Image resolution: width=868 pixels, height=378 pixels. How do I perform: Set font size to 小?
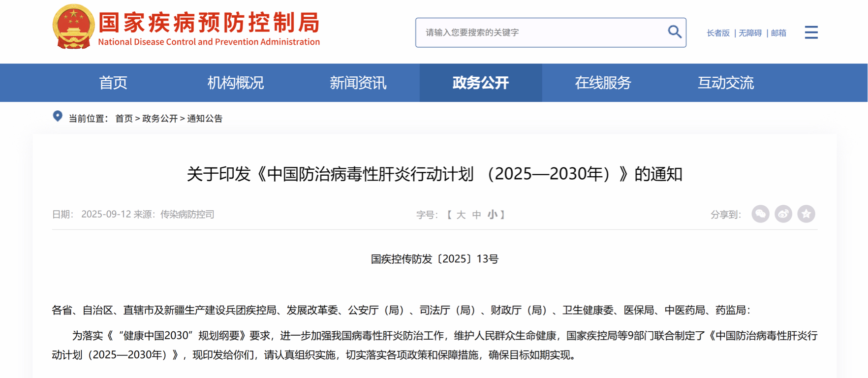492,215
